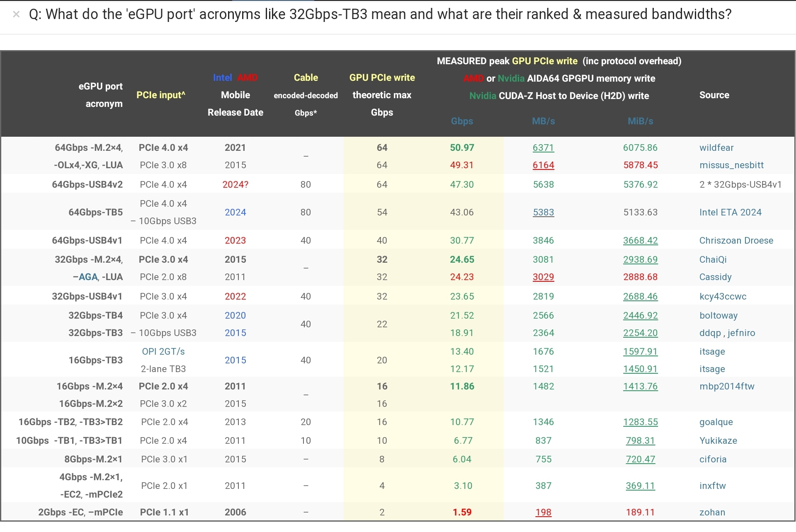Open the 3029 MB/s Cassidy result
796x532 pixels.
[543, 277]
